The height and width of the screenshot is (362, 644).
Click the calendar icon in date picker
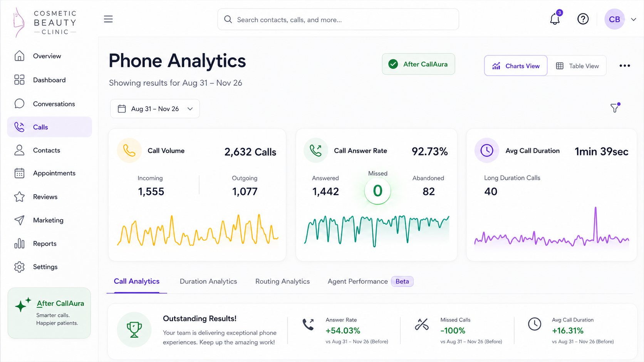click(122, 109)
